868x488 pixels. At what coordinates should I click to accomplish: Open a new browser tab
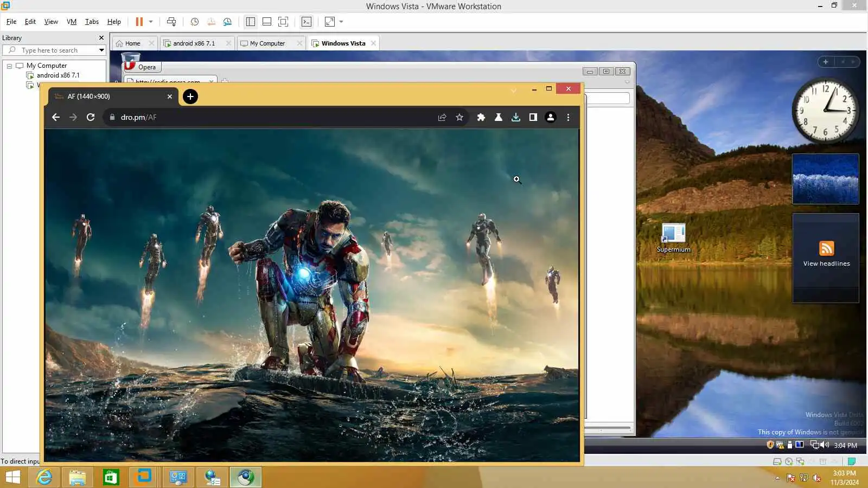click(190, 97)
